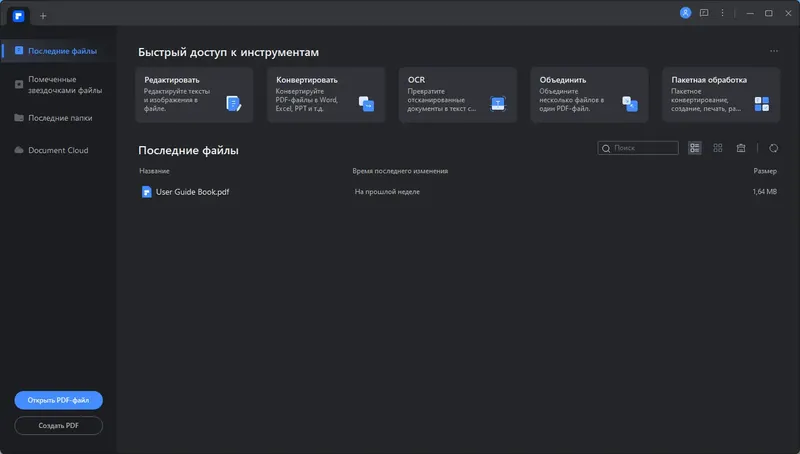The width and height of the screenshot is (800, 454).
Task: Add a new tab with plus icon
Action: point(43,16)
